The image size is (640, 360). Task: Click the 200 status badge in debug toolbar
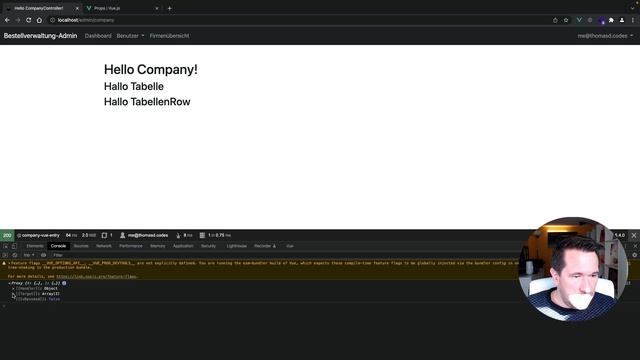[7, 236]
